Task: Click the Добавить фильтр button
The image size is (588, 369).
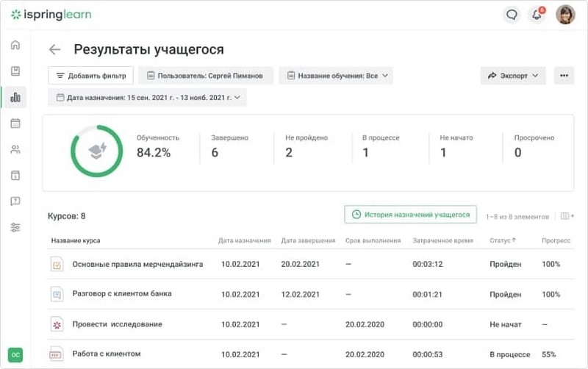Action: pyautogui.click(x=90, y=76)
